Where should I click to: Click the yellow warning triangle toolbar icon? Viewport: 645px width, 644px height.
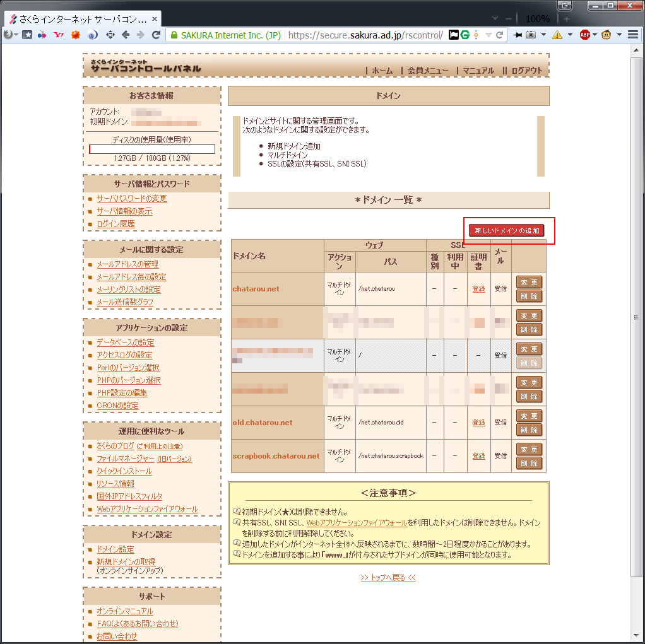(557, 35)
